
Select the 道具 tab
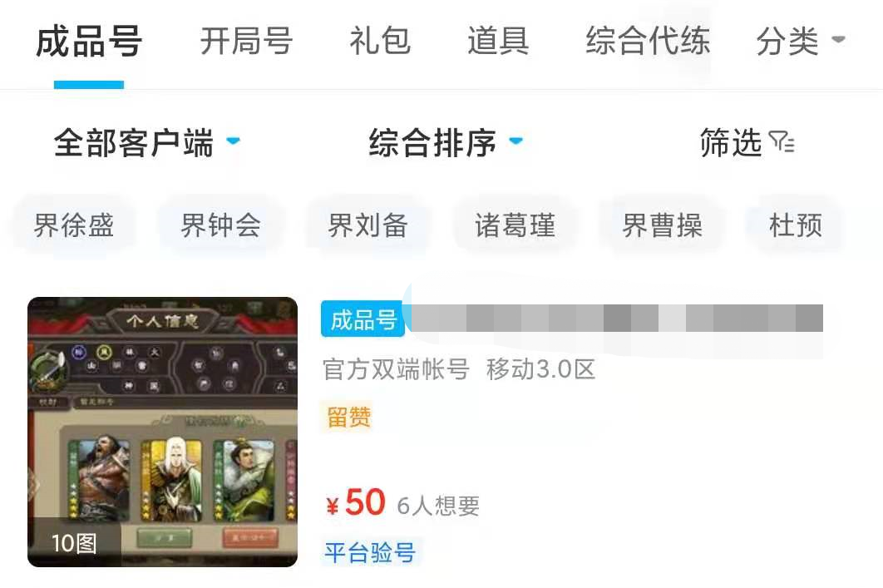pyautogui.click(x=498, y=41)
